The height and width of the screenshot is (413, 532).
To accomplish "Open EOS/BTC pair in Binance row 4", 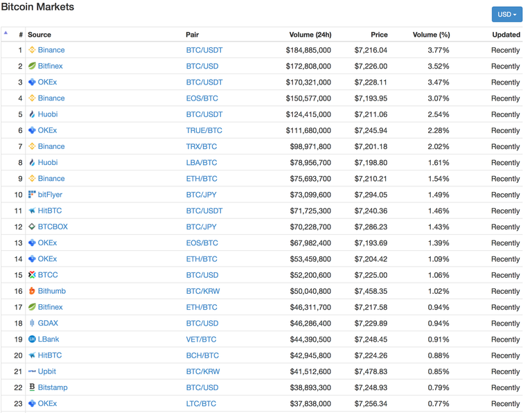I will pos(202,98).
